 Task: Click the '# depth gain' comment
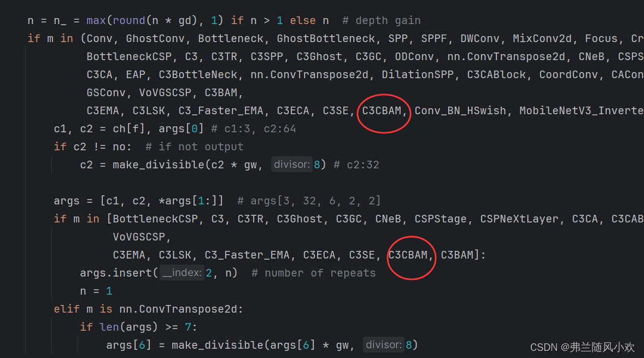[382, 21]
